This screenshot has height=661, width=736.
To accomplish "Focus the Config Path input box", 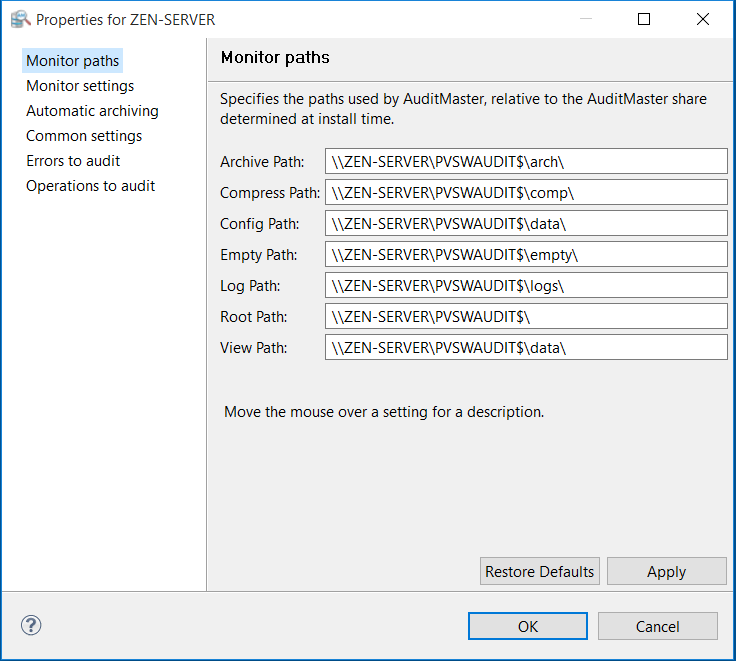I will (x=526, y=224).
